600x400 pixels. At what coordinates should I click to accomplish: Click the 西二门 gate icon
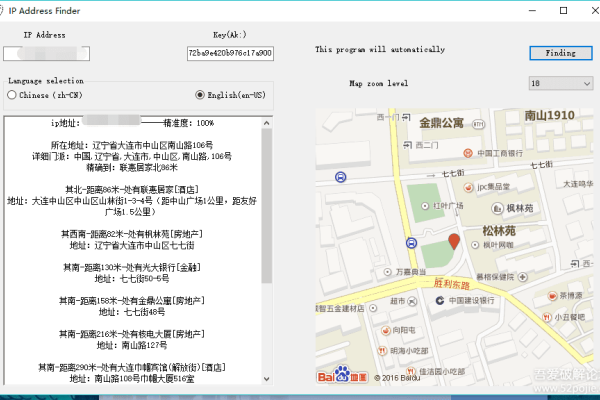click(x=408, y=145)
